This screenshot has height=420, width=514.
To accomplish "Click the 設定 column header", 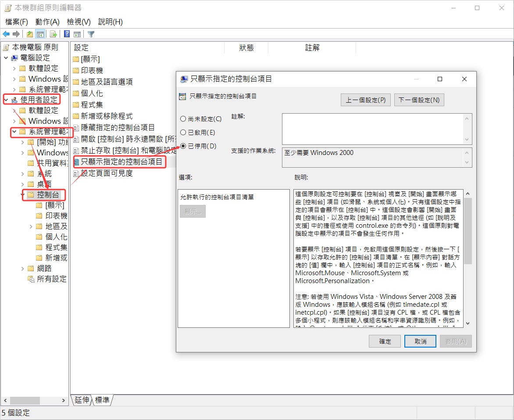I will tap(147, 48).
